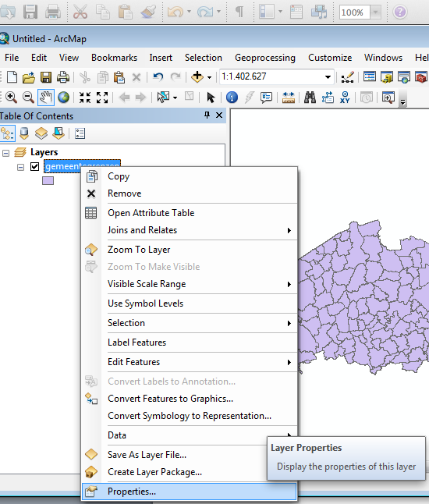429x504 pixels.
Task: Uncheck the gemeentegrenzen layer visibility checkbox
Action: click(x=34, y=166)
